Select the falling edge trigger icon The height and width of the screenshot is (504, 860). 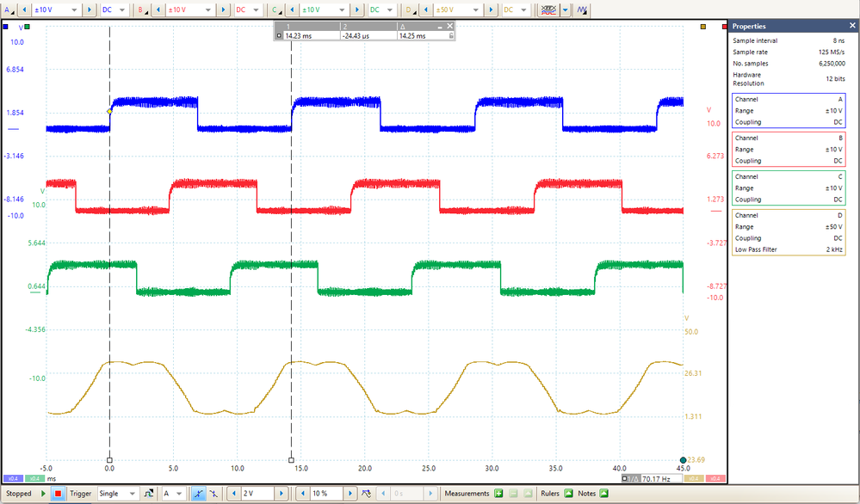(213, 494)
